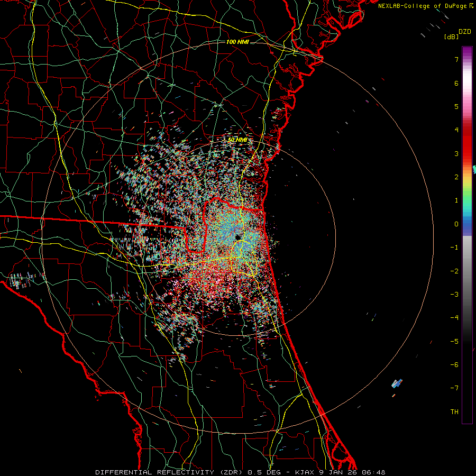Screen dimensions: 476x476
Task: Click the 100 NMI range ring label
Action: (x=237, y=42)
